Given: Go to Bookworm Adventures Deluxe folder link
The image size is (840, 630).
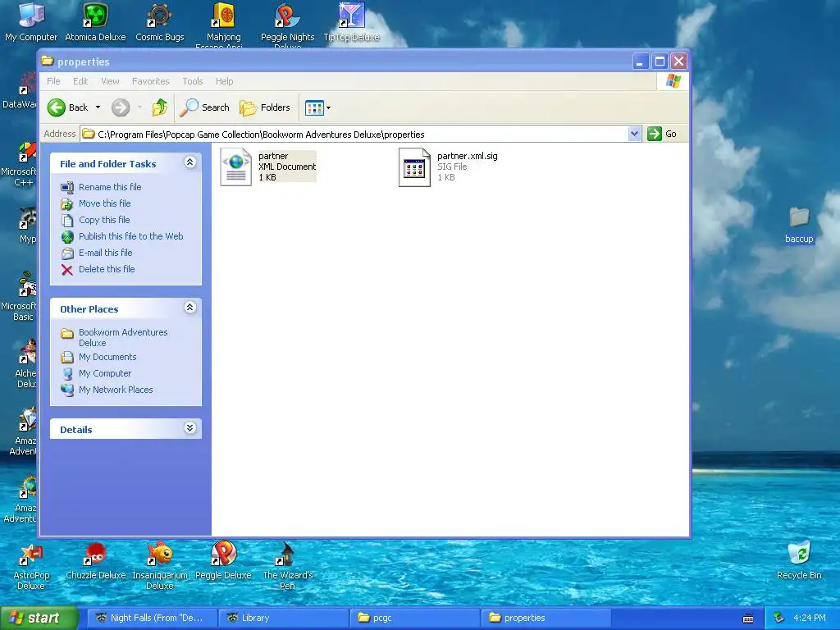Looking at the screenshot, I should 123,337.
